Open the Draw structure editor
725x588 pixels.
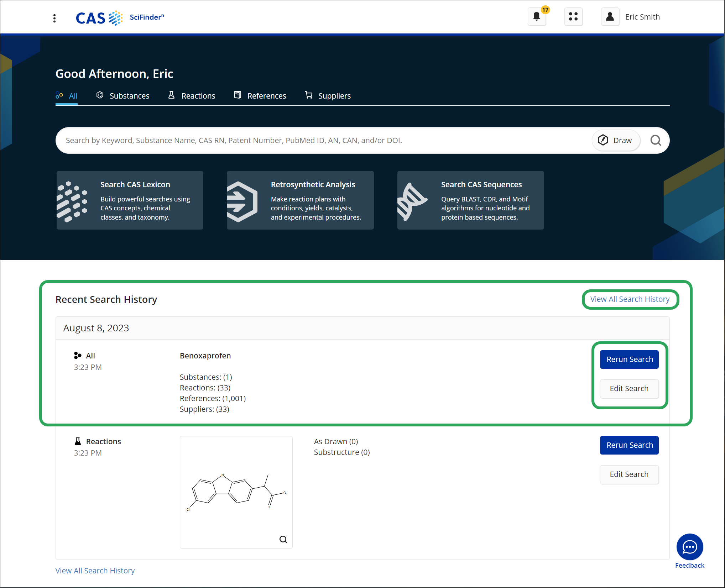pos(616,141)
